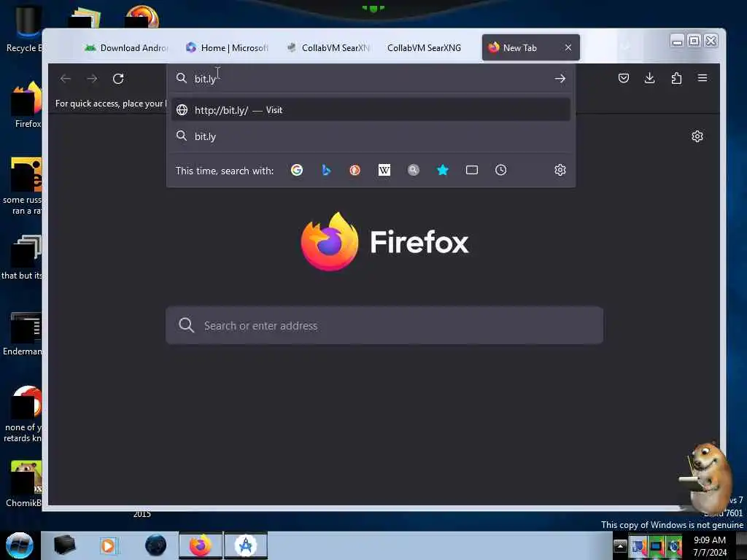Select the Enderman desktop icon

23,333
